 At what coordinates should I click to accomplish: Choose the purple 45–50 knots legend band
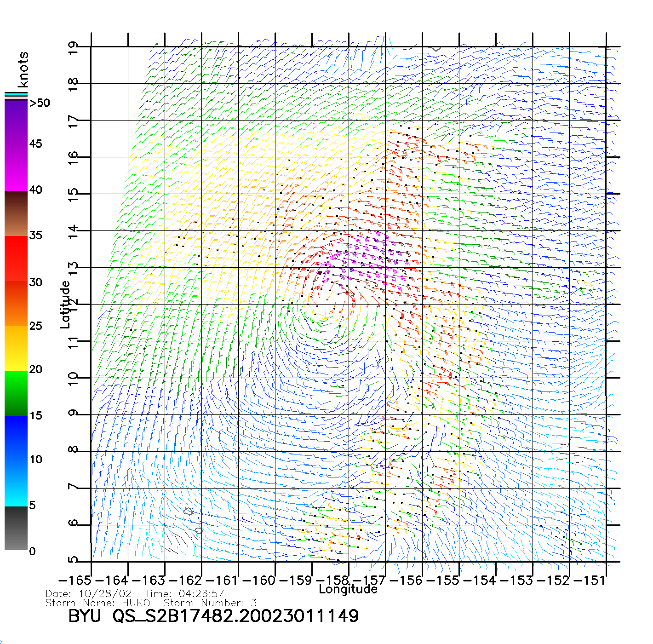tap(16, 122)
